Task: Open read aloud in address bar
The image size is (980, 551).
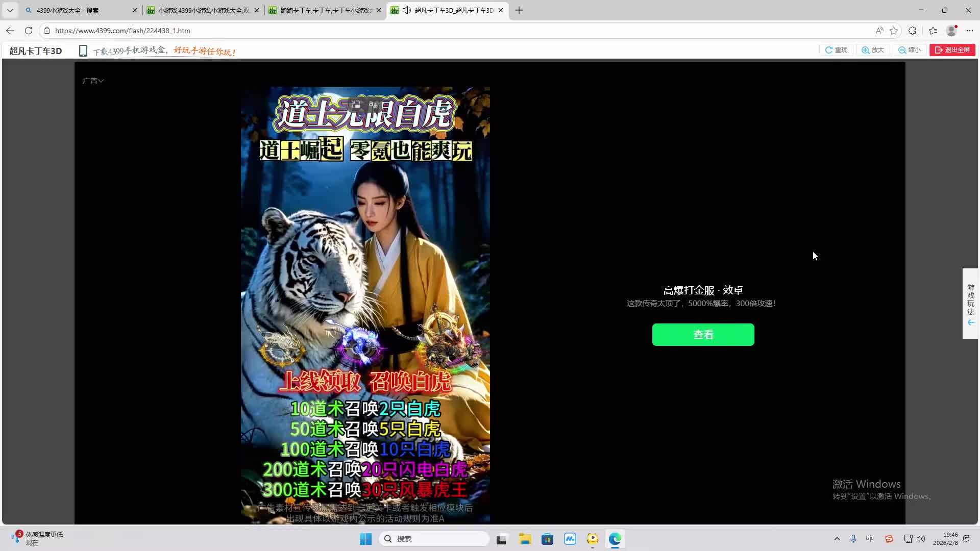Action: coord(879,31)
